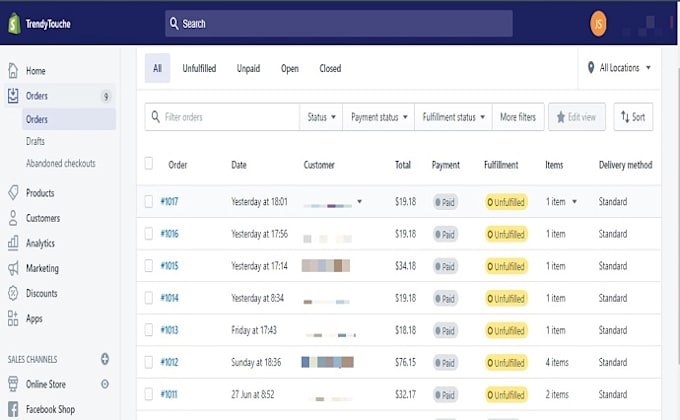Open Apps via the grid-plus icon
Screen dimensions: 680x420
click(13, 318)
